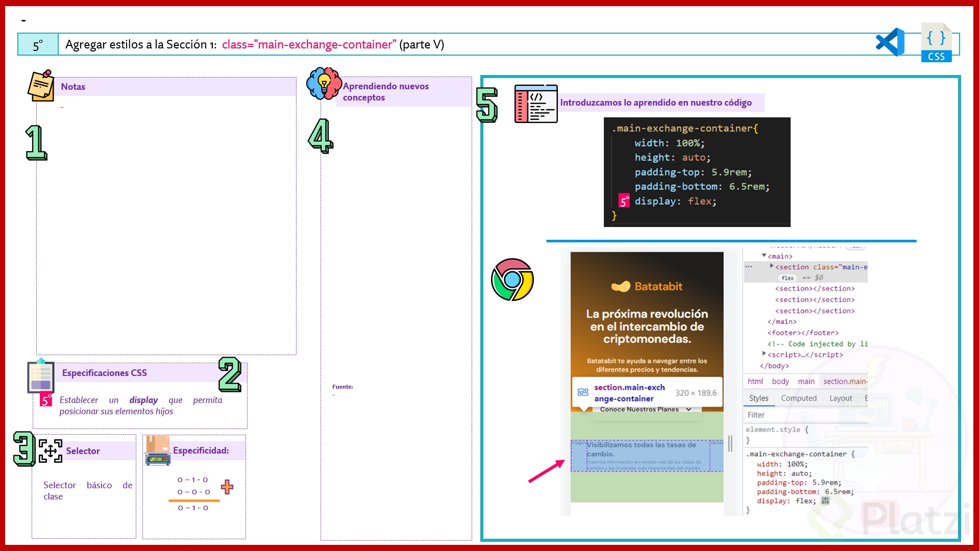The height and width of the screenshot is (551, 980).
Task: Select main in the breadcrumb bar
Action: tap(806, 381)
